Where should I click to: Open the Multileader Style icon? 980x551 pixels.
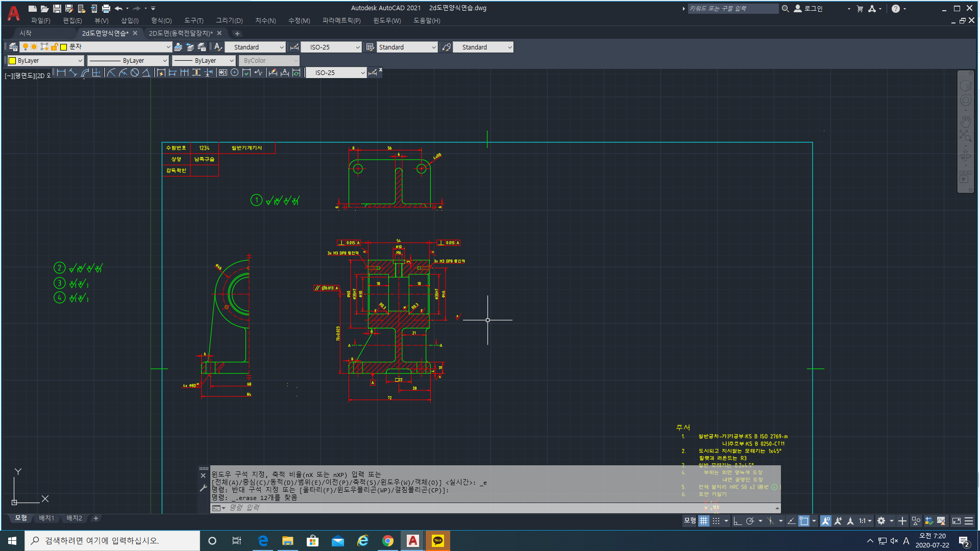pyautogui.click(x=447, y=47)
